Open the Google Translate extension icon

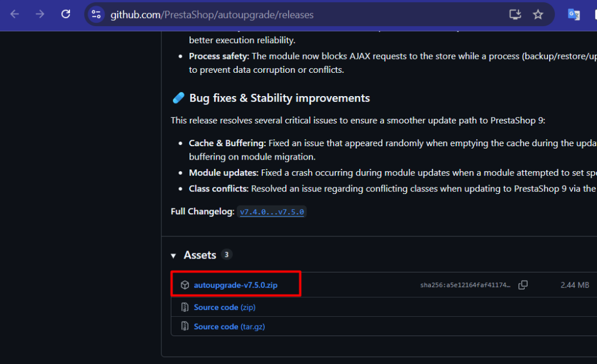(x=574, y=15)
